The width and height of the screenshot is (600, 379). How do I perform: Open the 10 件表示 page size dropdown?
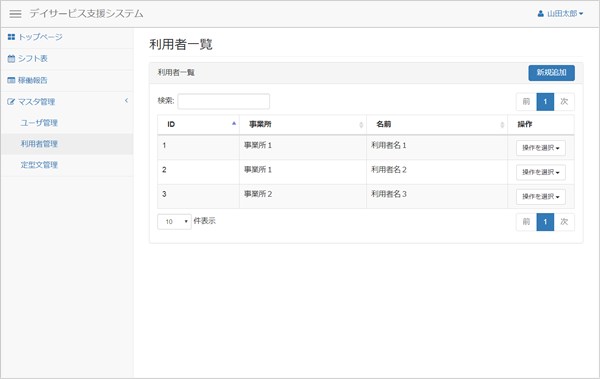pos(174,222)
